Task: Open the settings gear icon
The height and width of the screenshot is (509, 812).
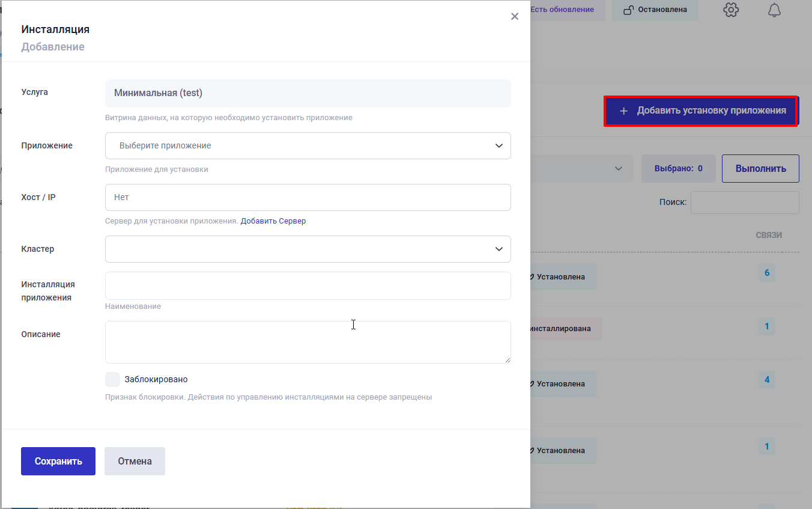Action: click(731, 10)
